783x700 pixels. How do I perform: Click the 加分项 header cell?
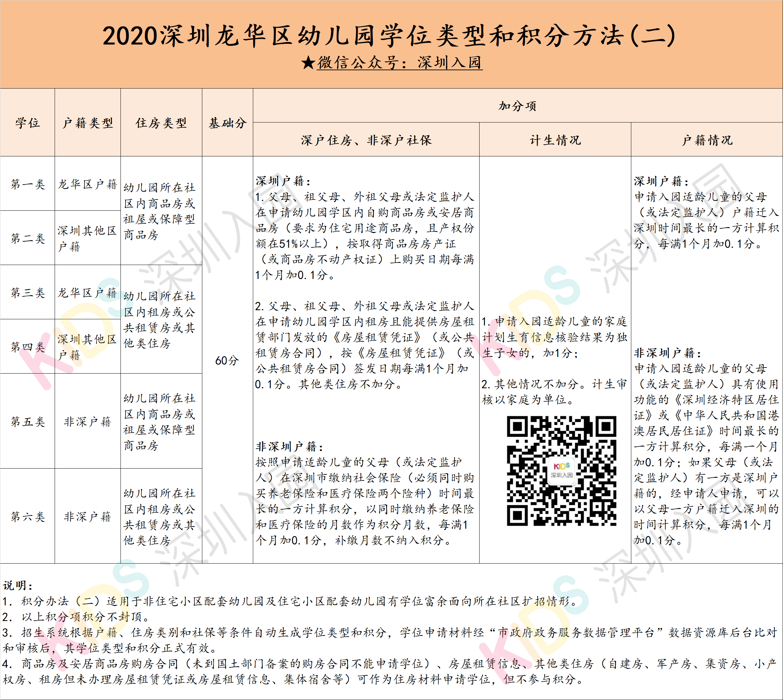tap(518, 106)
